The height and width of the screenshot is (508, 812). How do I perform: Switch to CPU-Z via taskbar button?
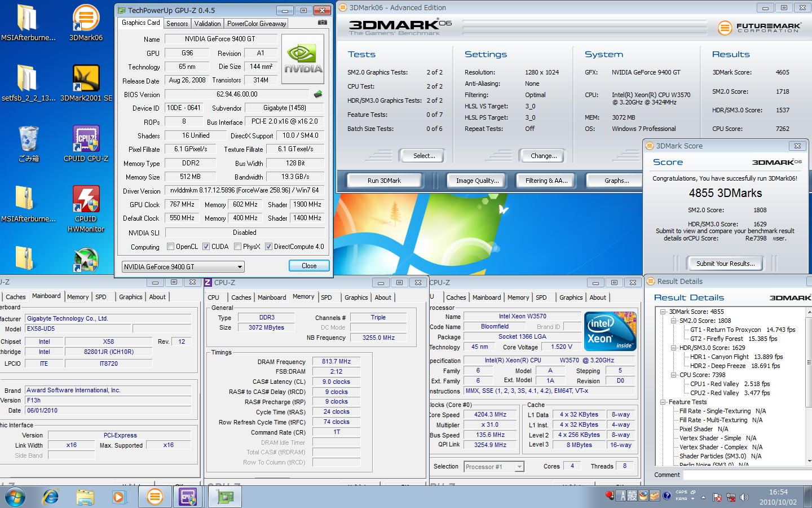click(x=188, y=497)
